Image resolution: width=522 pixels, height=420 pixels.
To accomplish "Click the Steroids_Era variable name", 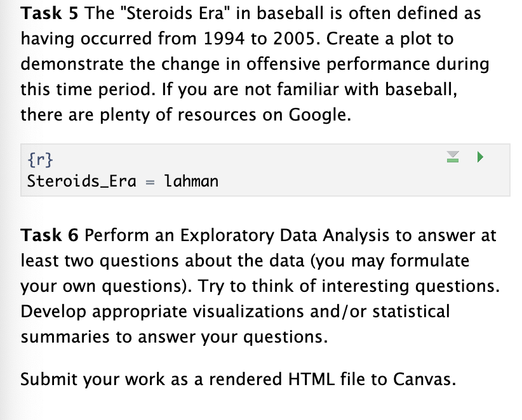I will (81, 181).
